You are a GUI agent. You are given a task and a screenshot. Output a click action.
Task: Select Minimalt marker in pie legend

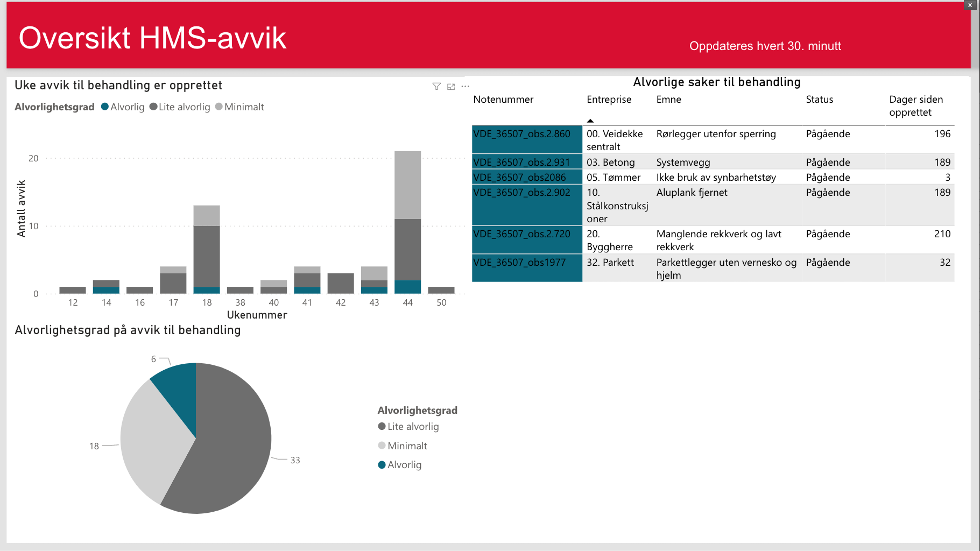(x=382, y=446)
